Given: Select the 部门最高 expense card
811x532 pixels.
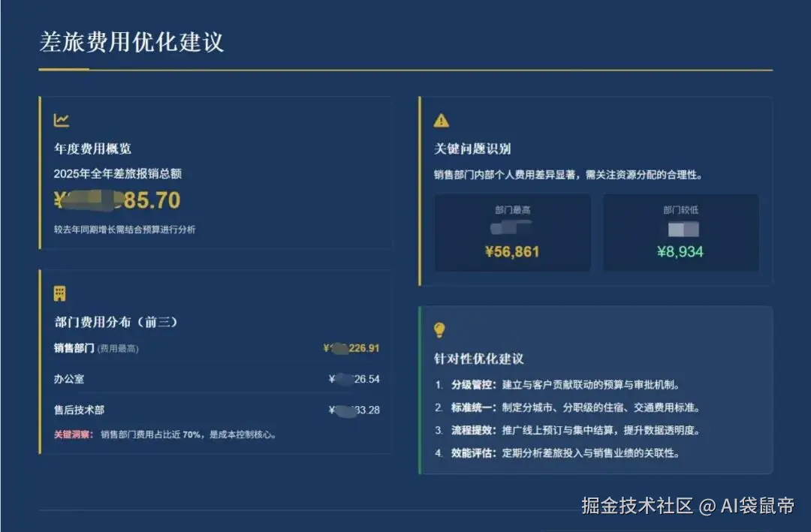Looking at the screenshot, I should [x=512, y=233].
